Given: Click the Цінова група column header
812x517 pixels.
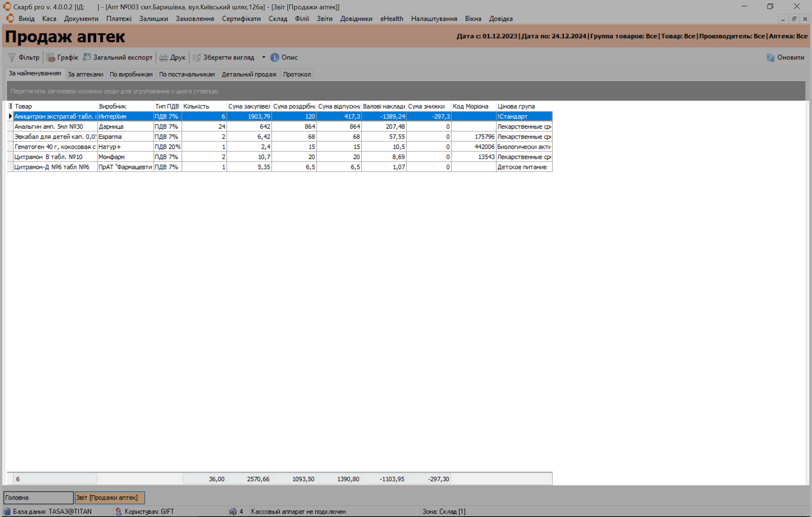Looking at the screenshot, I should click(523, 107).
